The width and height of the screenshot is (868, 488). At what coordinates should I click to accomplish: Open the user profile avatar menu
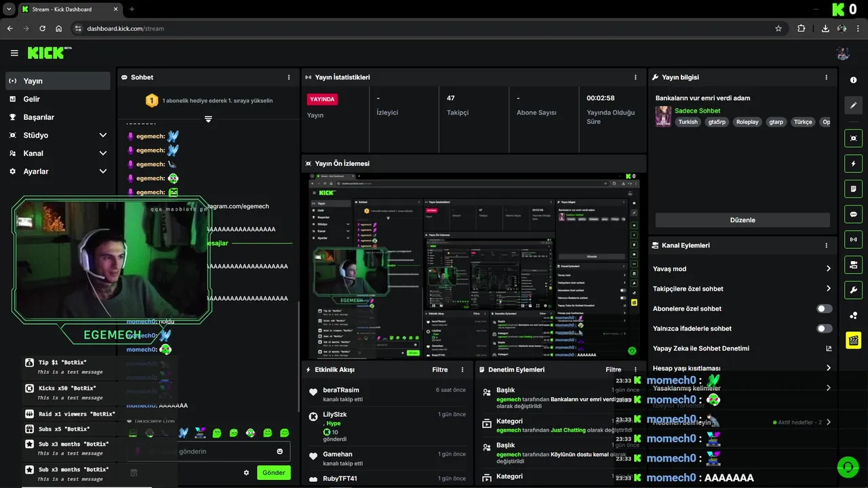point(843,53)
